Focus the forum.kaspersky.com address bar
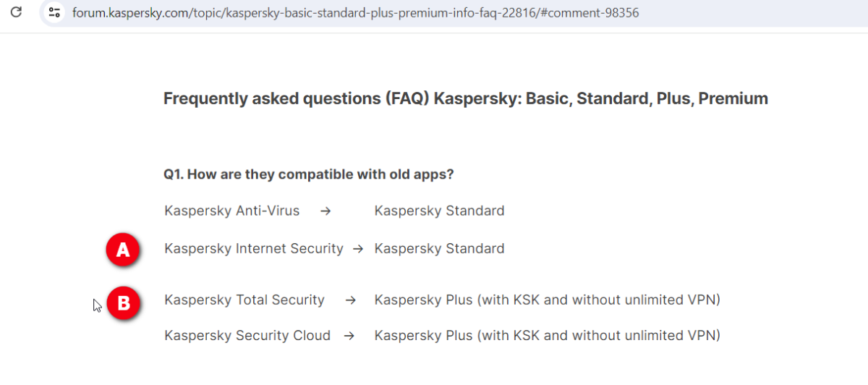This screenshot has width=868, height=385. tap(354, 13)
